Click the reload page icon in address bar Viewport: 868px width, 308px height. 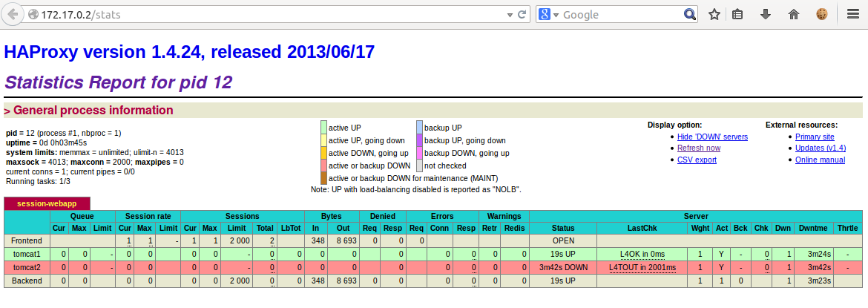(x=522, y=15)
